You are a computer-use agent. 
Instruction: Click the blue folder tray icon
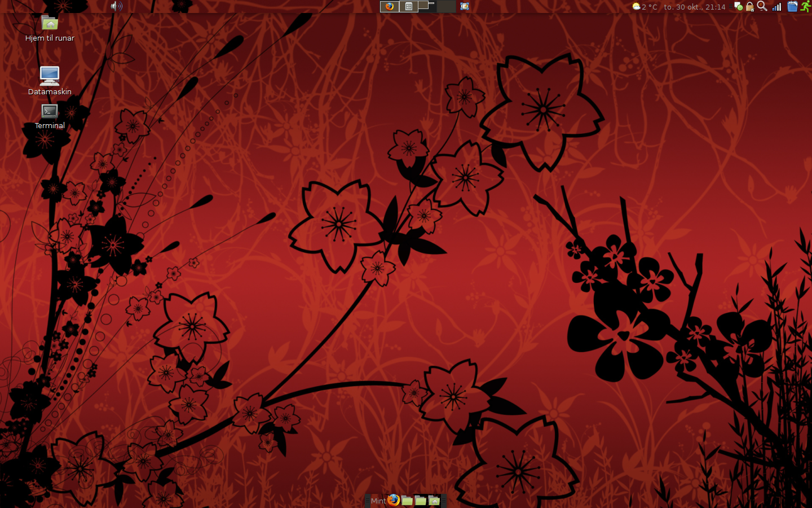[x=792, y=7]
